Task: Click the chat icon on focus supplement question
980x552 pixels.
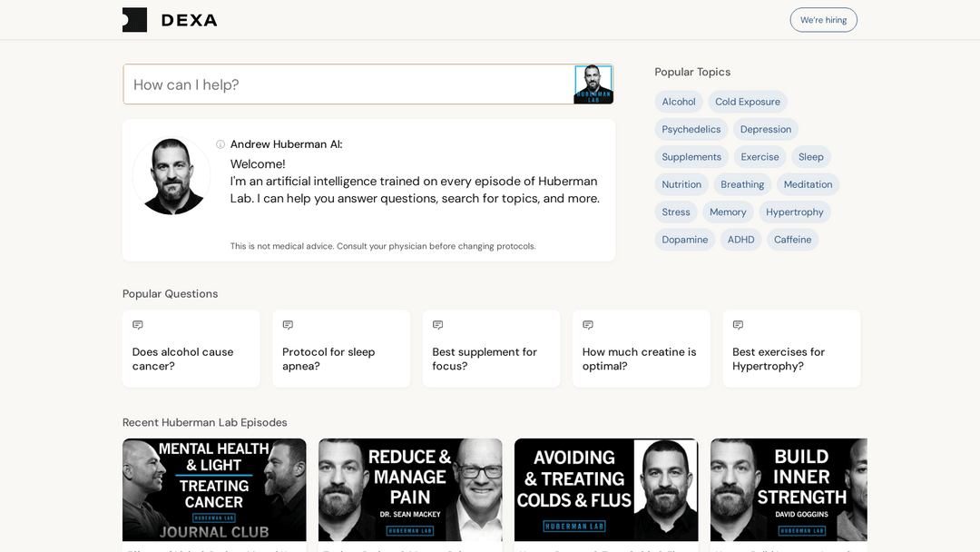Action: [x=437, y=325]
